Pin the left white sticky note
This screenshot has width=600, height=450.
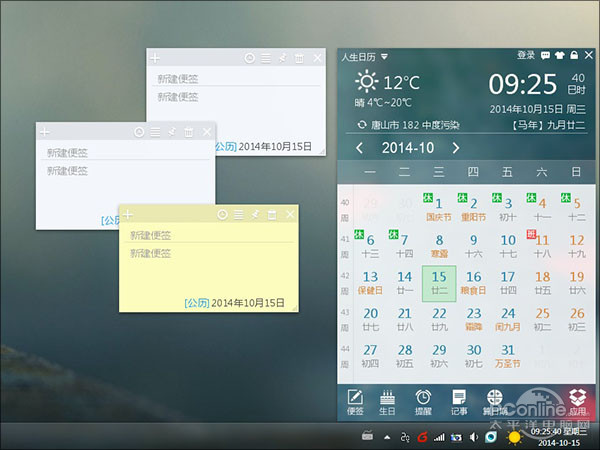(x=172, y=132)
